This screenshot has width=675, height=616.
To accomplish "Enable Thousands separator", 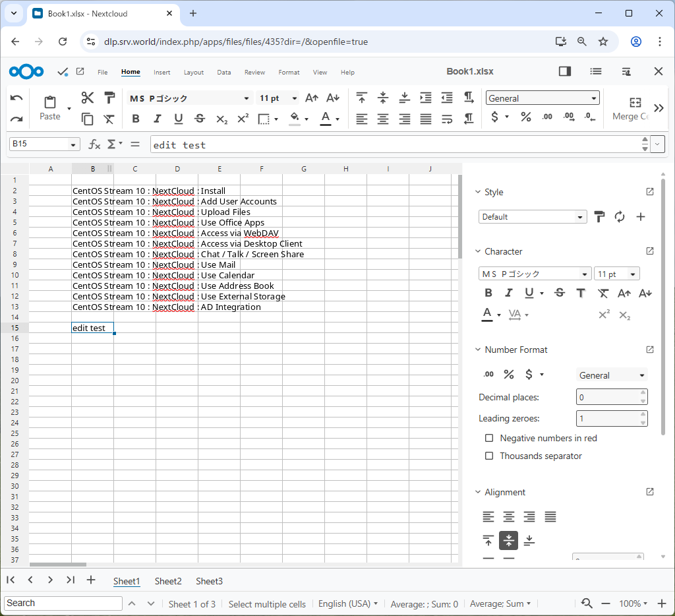I will tap(488, 456).
